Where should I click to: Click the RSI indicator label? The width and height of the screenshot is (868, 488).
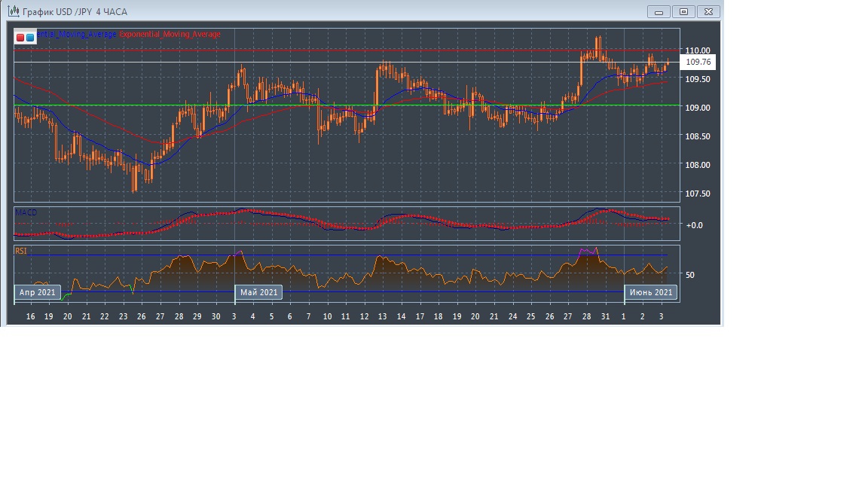click(21, 251)
